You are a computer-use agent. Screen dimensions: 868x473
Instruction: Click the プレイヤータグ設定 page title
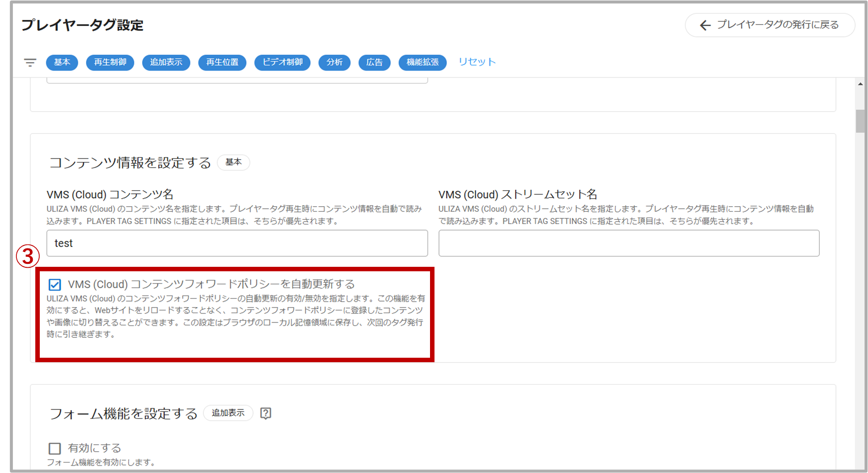click(x=83, y=25)
